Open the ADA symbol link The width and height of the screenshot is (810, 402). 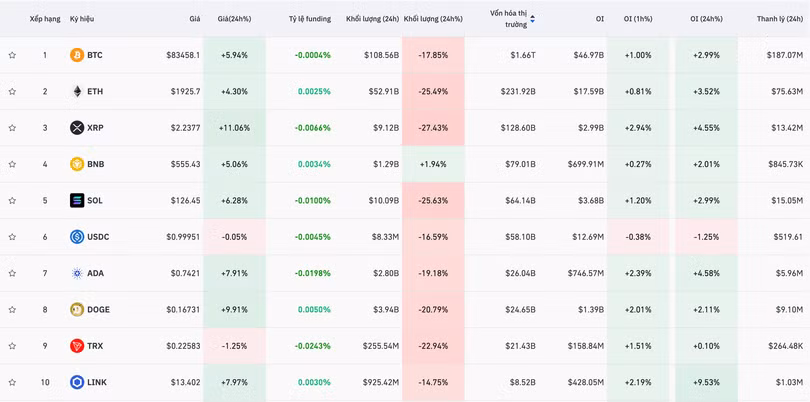click(95, 273)
